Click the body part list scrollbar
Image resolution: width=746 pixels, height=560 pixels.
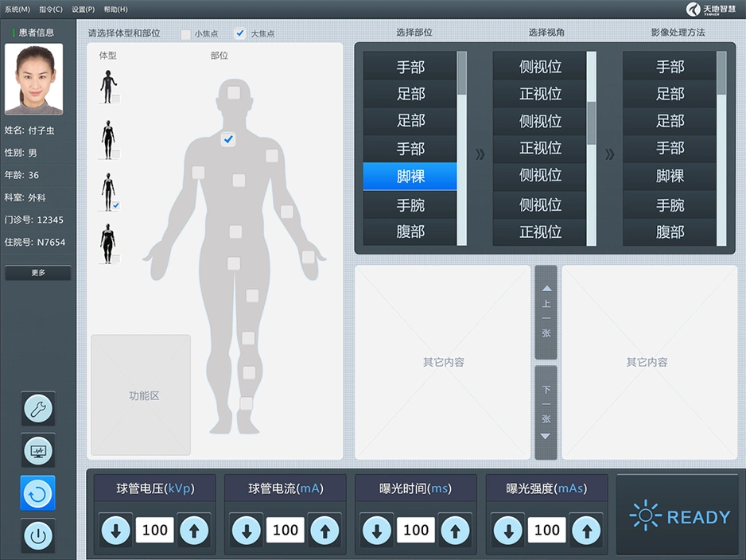click(x=461, y=149)
